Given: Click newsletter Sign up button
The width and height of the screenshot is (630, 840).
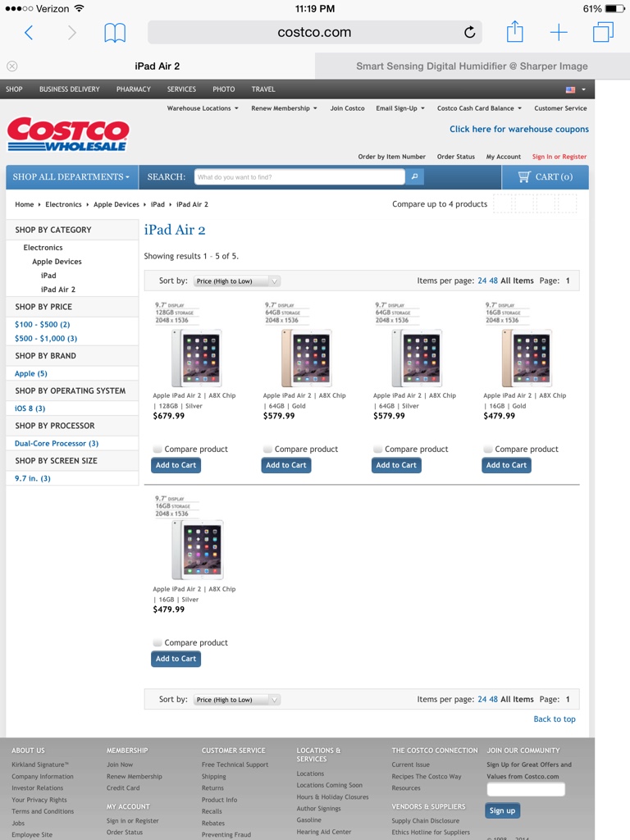Looking at the screenshot, I should (x=503, y=810).
